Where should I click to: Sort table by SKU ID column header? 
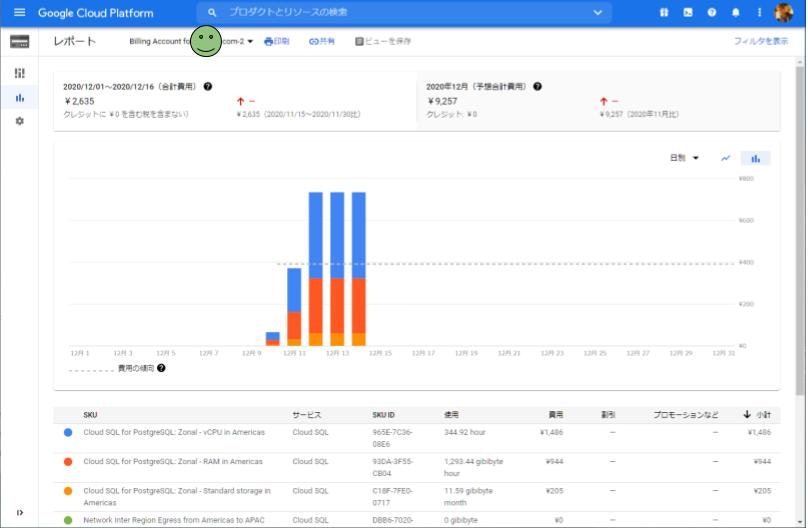(x=383, y=415)
